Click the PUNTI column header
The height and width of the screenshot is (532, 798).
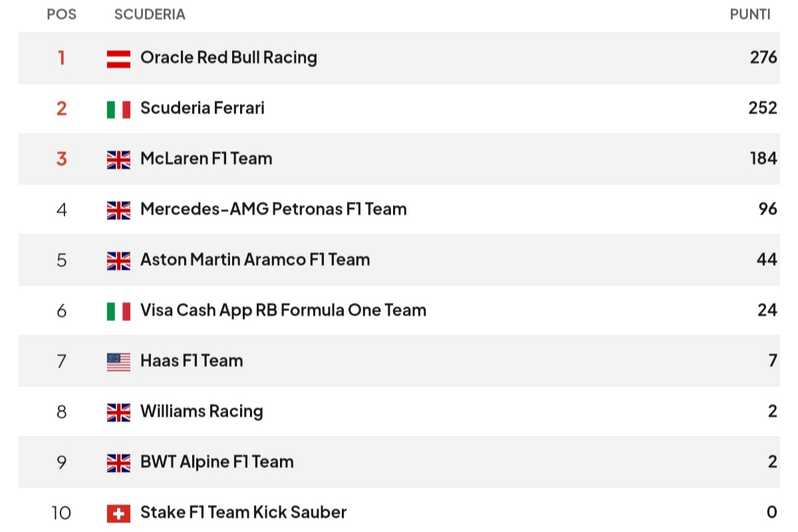tap(750, 15)
